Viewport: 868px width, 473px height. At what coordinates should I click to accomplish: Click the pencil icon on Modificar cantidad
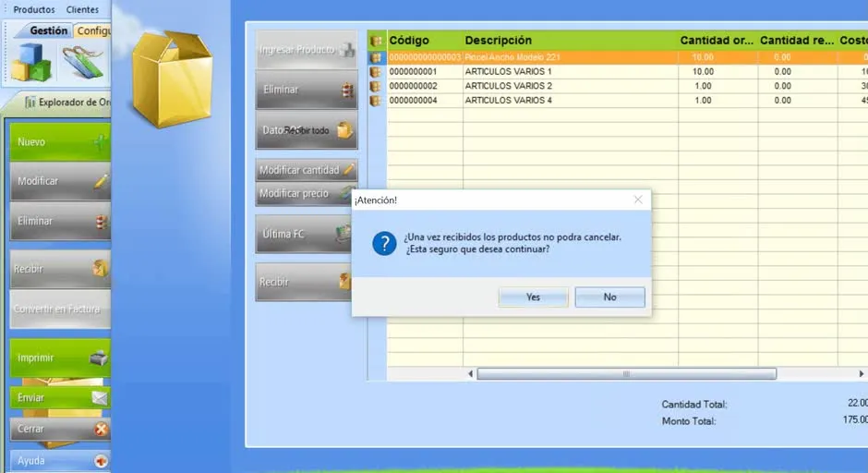click(x=349, y=169)
